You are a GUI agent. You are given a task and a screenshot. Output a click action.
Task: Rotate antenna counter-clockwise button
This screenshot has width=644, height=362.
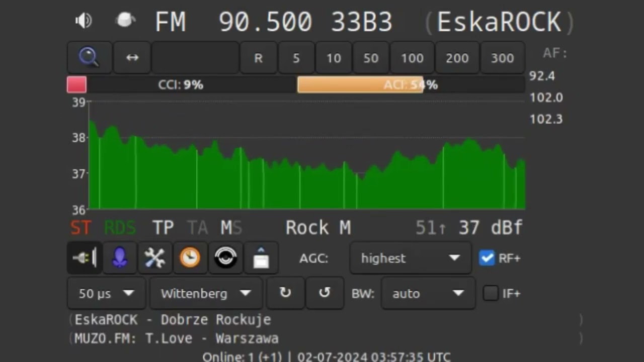click(325, 293)
